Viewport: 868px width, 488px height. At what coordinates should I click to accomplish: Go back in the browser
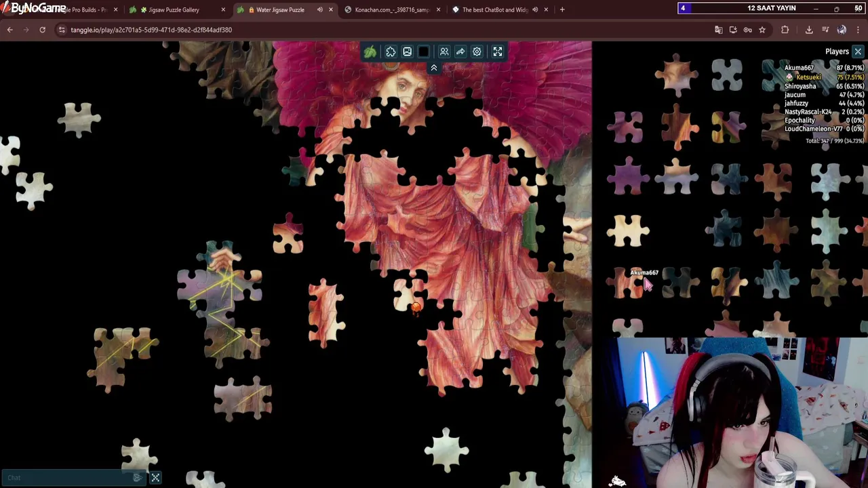click(9, 30)
